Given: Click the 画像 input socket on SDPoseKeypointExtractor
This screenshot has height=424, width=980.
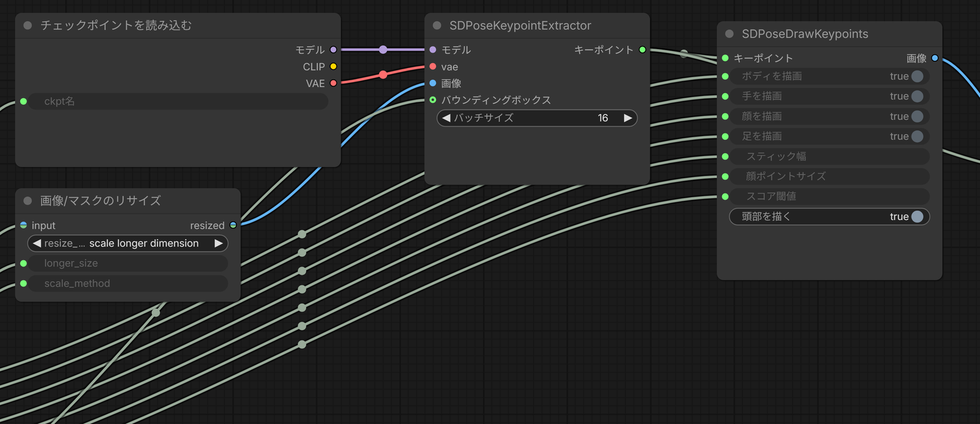Looking at the screenshot, I should pos(433,83).
